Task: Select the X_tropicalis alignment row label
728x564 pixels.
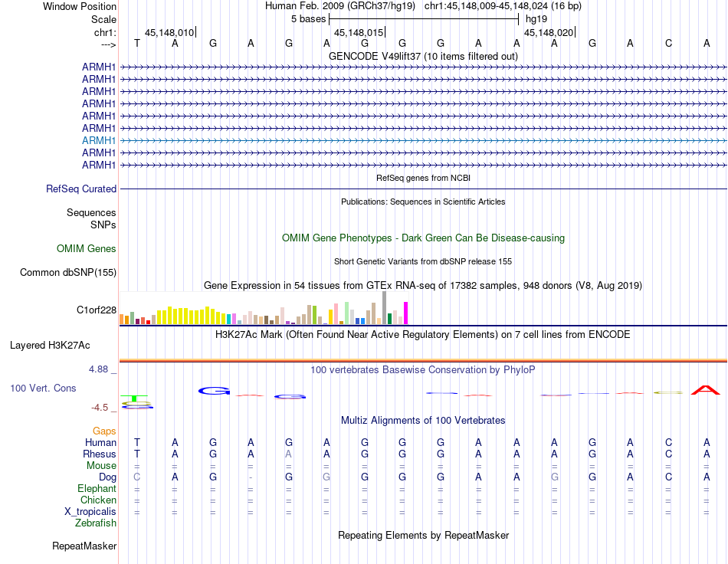Action: tap(90, 512)
